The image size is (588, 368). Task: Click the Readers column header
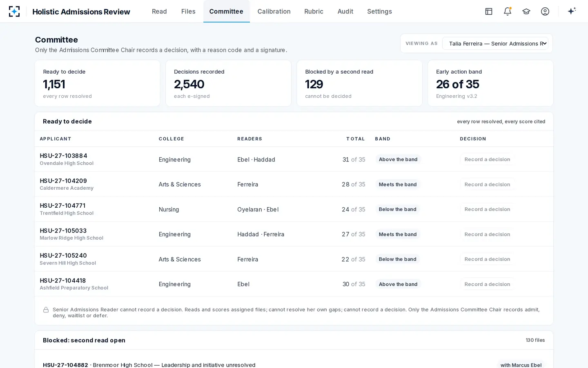(250, 139)
